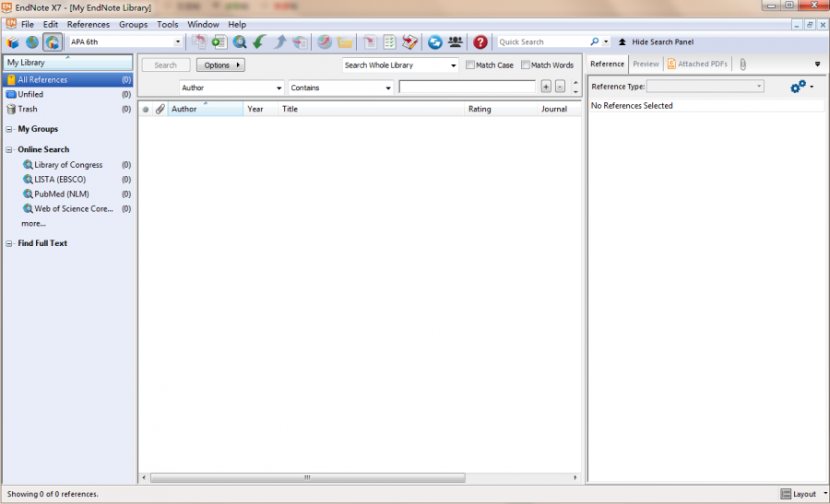The height and width of the screenshot is (504, 830).
Task: Sort by the Title column header
Action: pyautogui.click(x=371, y=109)
